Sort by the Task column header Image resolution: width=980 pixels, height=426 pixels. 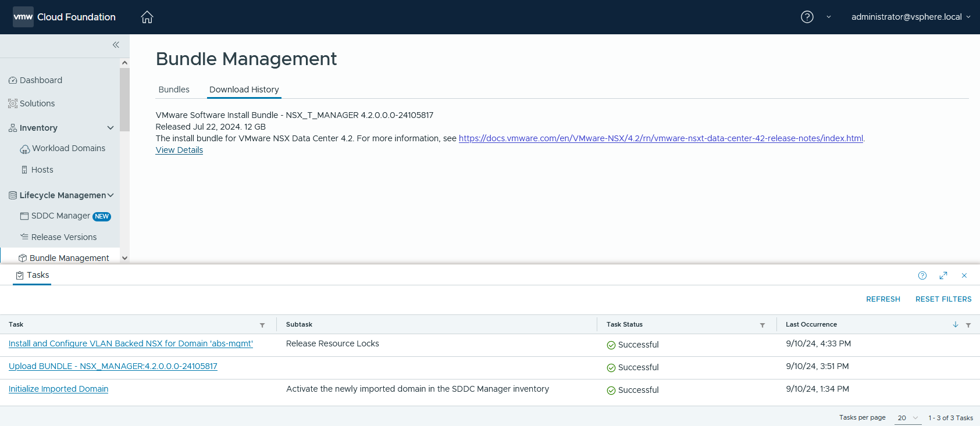pos(16,324)
